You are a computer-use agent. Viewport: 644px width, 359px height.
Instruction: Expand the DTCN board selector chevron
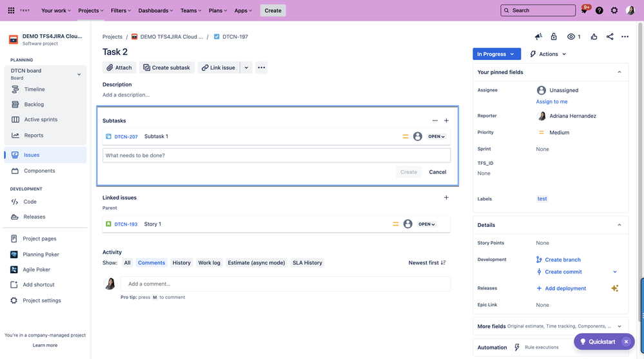79,74
